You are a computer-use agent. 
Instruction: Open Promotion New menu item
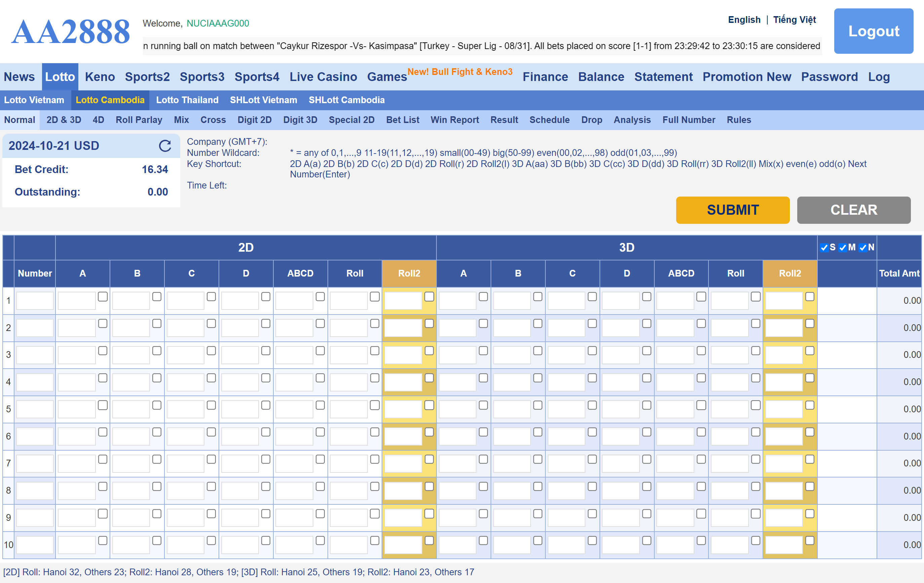(x=746, y=77)
